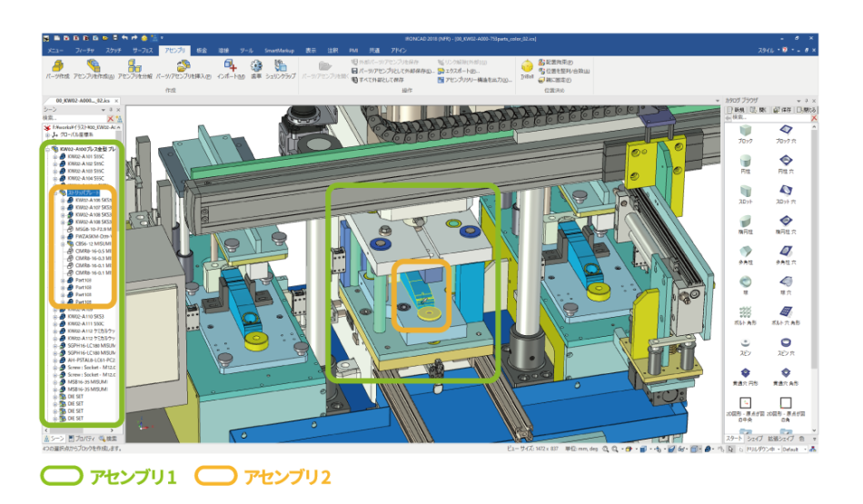Open the スケッチ ribbon tab

(114, 50)
